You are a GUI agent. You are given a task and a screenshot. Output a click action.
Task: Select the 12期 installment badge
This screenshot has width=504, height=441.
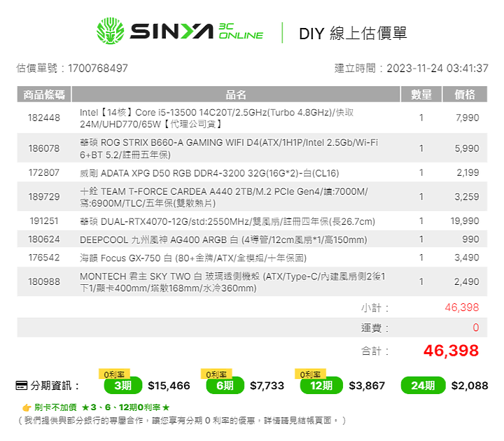coord(321,386)
